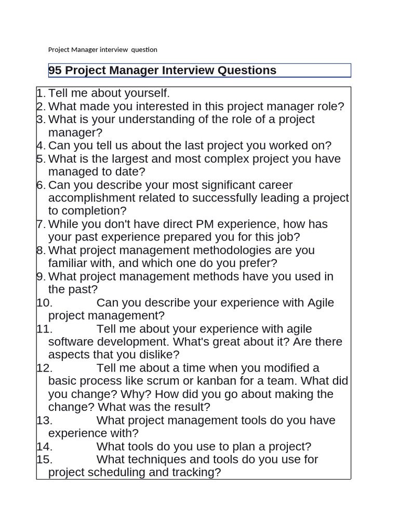Click question 4 about the last project
Image resolution: width=399 pixels, height=532 pixels.
tap(190, 145)
